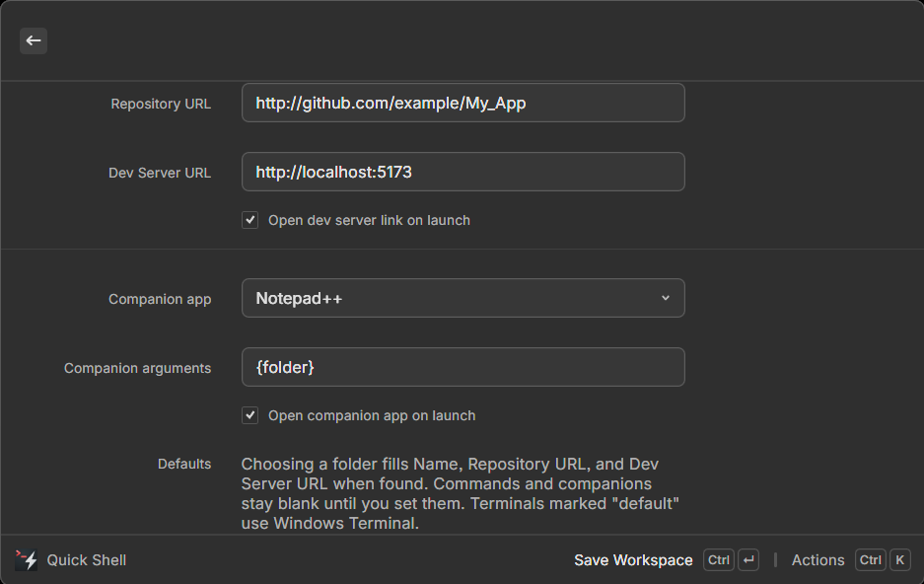The width and height of the screenshot is (924, 584).
Task: Click into the Dev Server URL field
Action: tap(463, 172)
